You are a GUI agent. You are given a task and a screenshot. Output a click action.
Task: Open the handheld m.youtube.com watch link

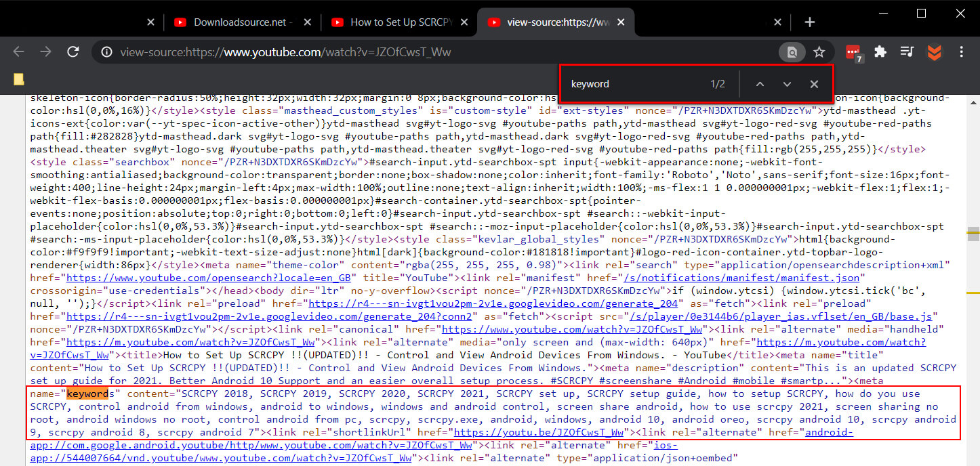pyautogui.click(x=190, y=342)
